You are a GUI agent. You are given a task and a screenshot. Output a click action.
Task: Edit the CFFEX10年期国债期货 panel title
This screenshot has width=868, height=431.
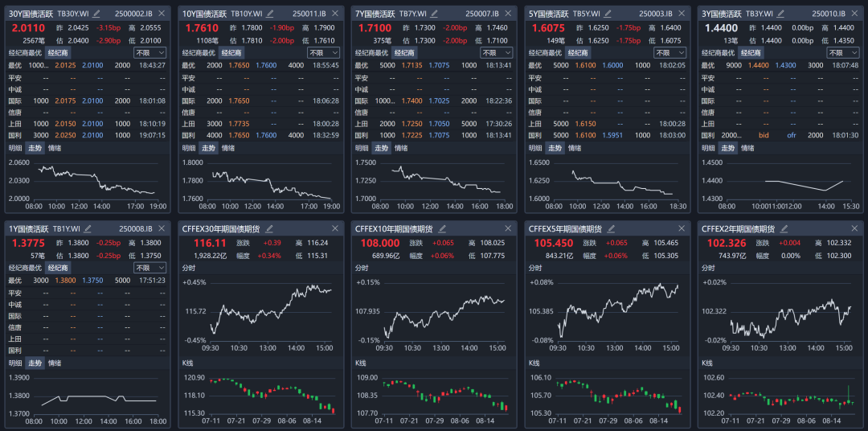tap(443, 228)
